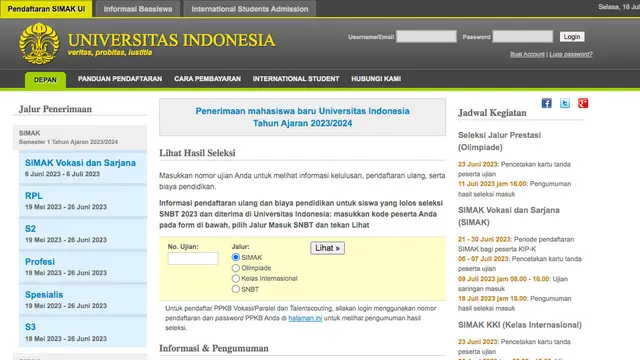Click the UNIVERSITAS INDONESIA title text
Image resolution: width=640 pixels, height=360 pixels.
coord(171,40)
